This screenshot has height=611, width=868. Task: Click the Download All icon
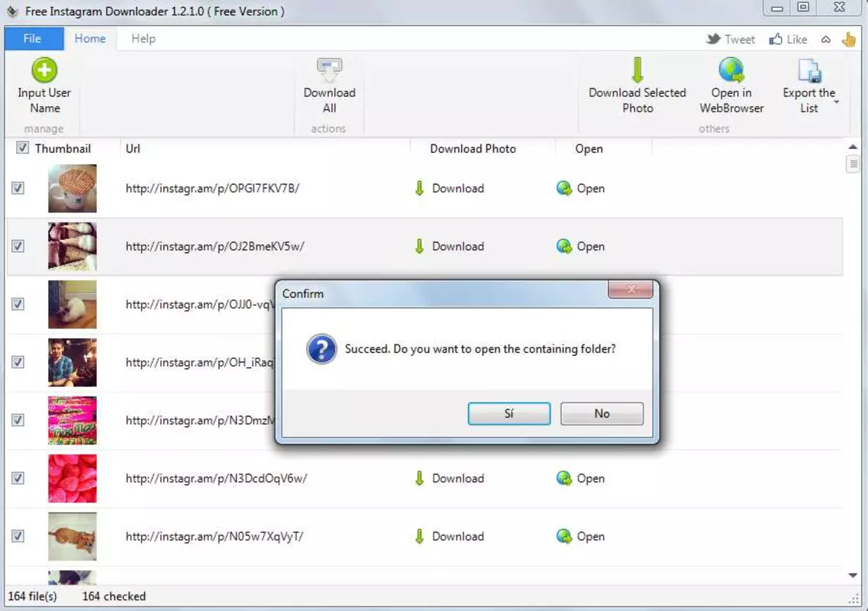pos(329,70)
